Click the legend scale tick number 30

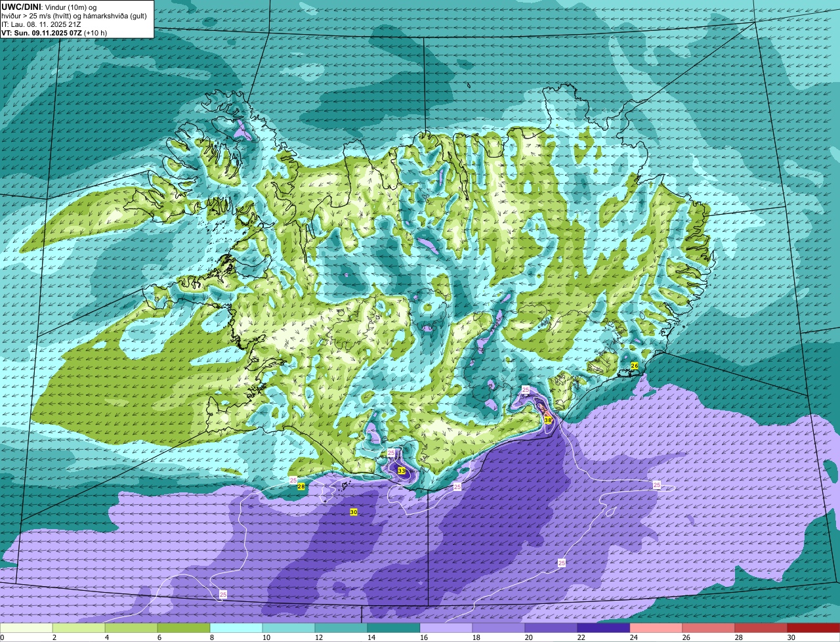coord(791,637)
